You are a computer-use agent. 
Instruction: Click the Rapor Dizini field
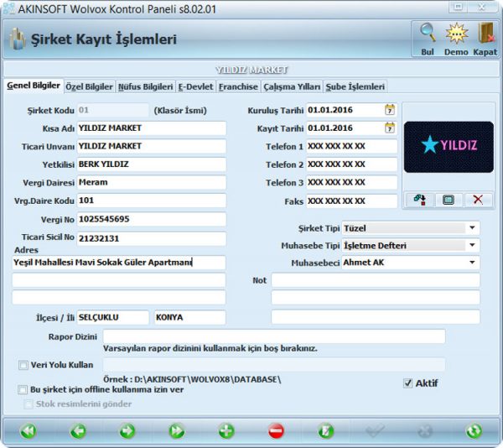274,336
